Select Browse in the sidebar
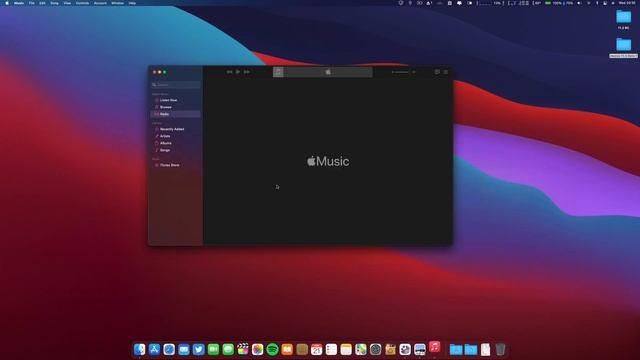The width and height of the screenshot is (640, 360). tap(176, 107)
